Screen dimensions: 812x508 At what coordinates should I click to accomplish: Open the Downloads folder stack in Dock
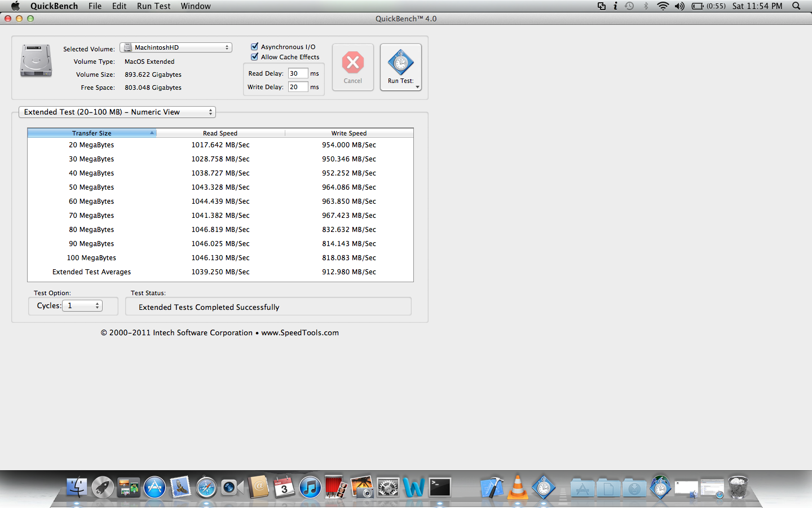pos(634,487)
